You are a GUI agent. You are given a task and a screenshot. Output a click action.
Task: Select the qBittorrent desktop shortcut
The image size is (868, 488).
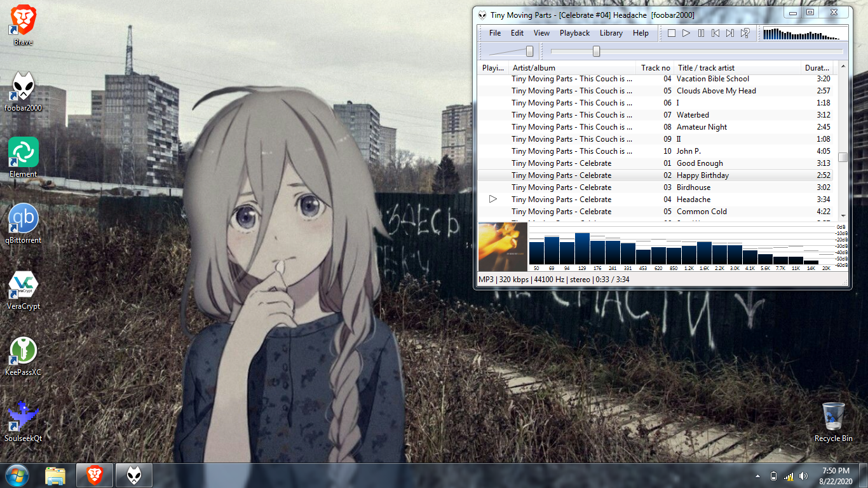24,224
